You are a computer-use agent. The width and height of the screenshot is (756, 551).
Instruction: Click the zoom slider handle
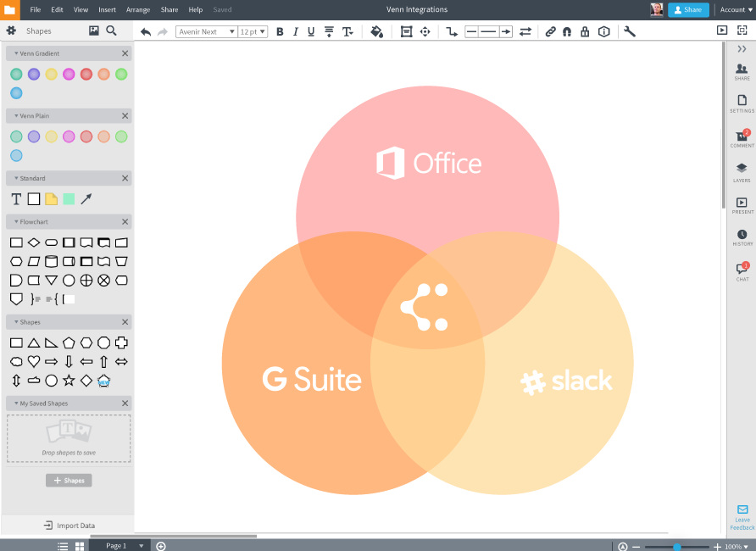pos(676,547)
